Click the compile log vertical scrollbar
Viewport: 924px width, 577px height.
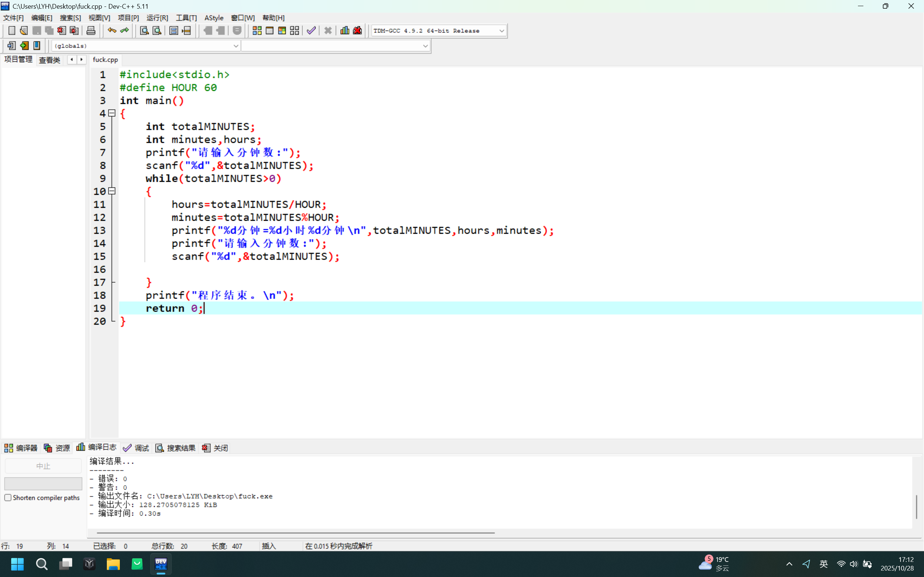pos(916,506)
